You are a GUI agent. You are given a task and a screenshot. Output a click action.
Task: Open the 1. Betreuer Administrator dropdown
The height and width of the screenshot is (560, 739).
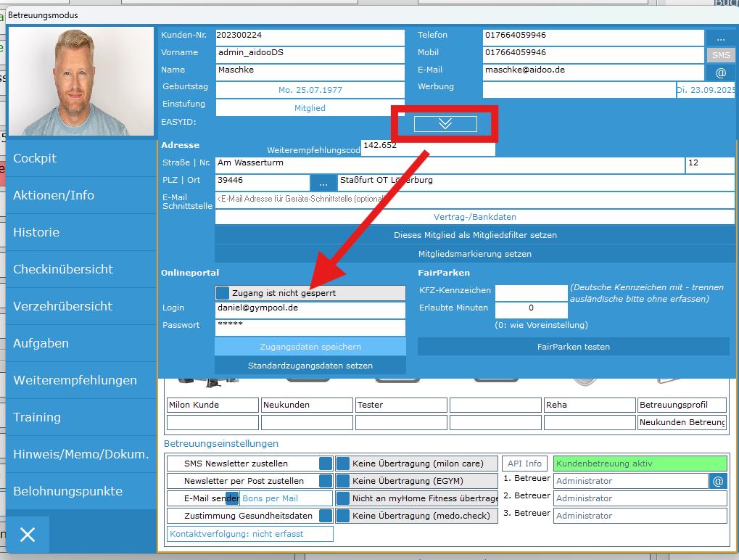coord(631,481)
